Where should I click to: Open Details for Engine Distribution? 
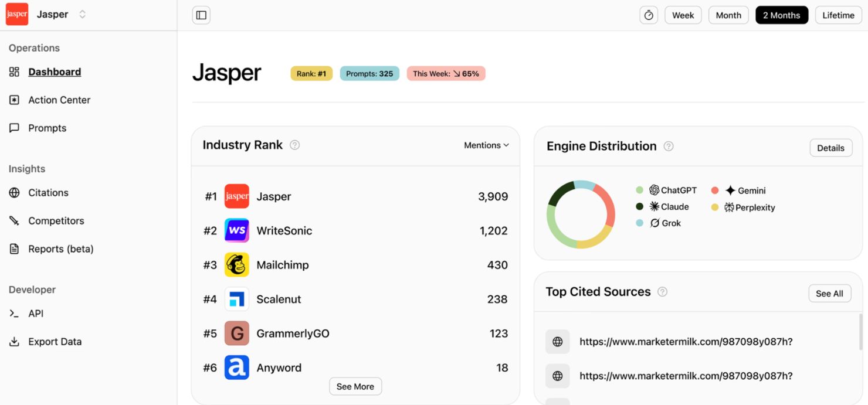pos(830,148)
